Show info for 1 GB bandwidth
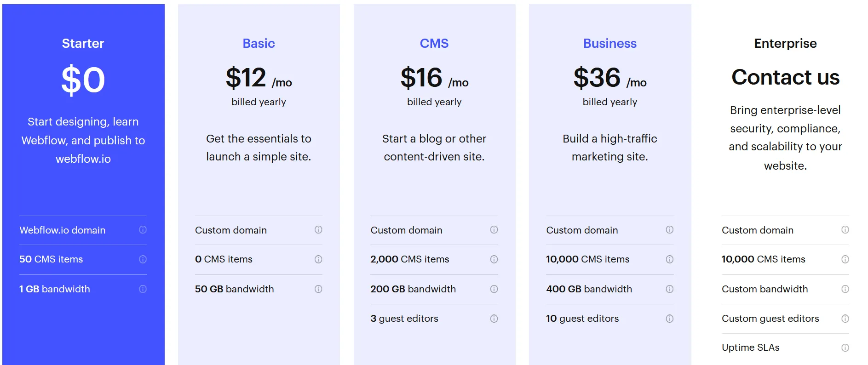Viewport: 868px width, 365px height. [143, 289]
